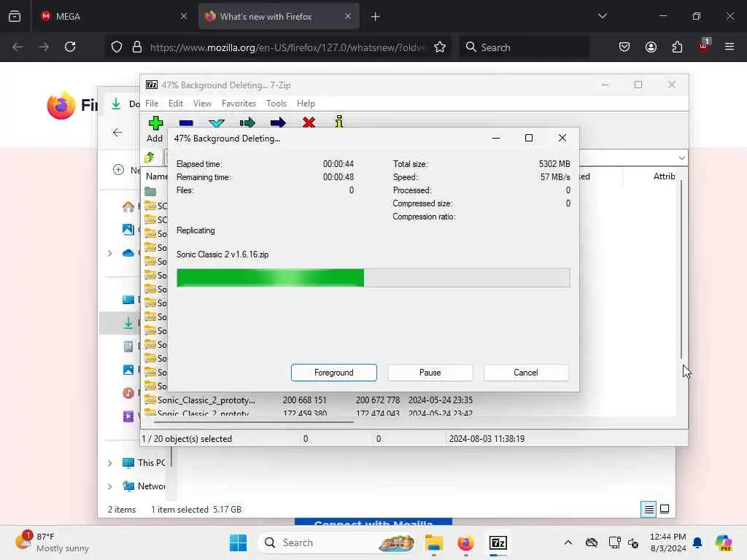Open the 7-Zip address bar dropdown arrow

pos(682,157)
